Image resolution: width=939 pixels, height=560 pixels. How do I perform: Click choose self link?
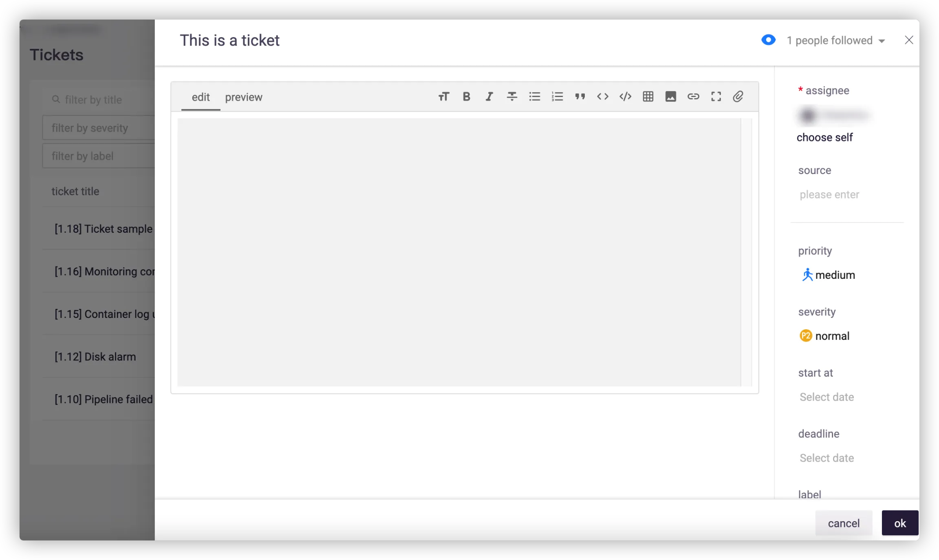(x=824, y=137)
